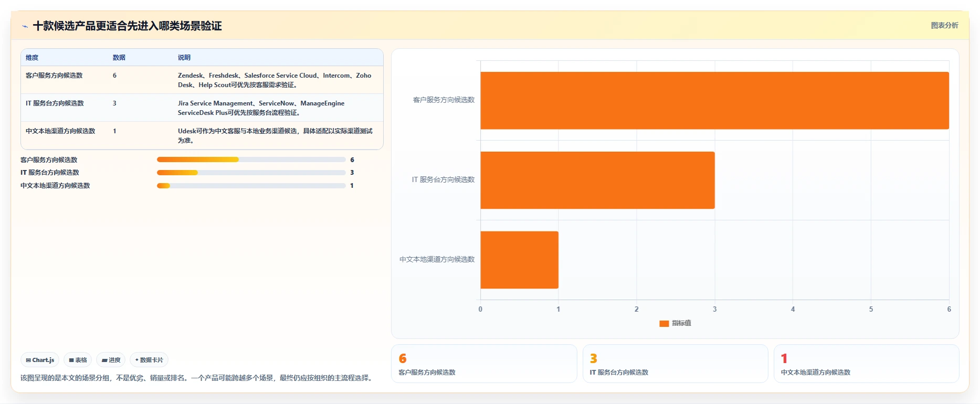Select the Chart.js tag chip
This screenshot has width=980, height=404.
[x=40, y=360]
